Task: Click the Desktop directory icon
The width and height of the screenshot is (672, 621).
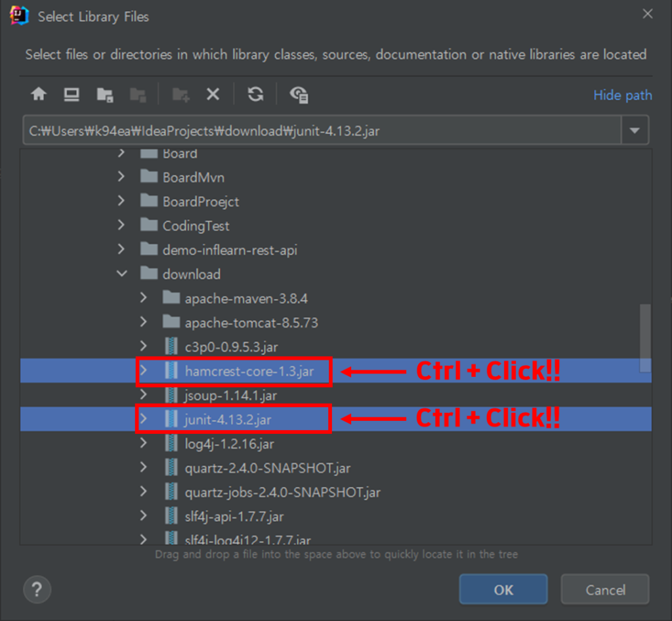Action: (x=72, y=95)
